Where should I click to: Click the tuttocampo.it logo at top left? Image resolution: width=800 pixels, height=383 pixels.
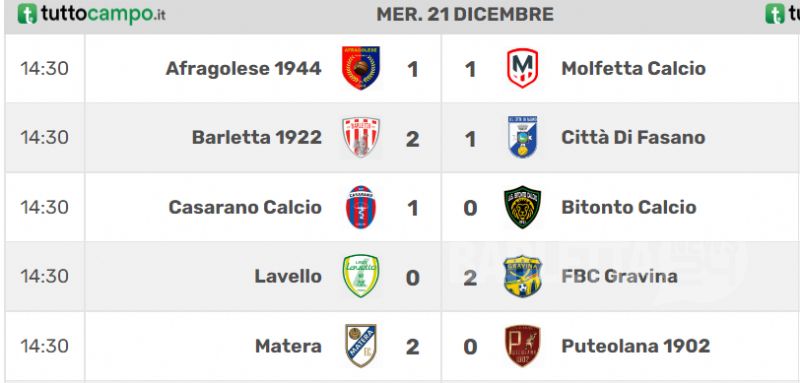click(x=91, y=14)
